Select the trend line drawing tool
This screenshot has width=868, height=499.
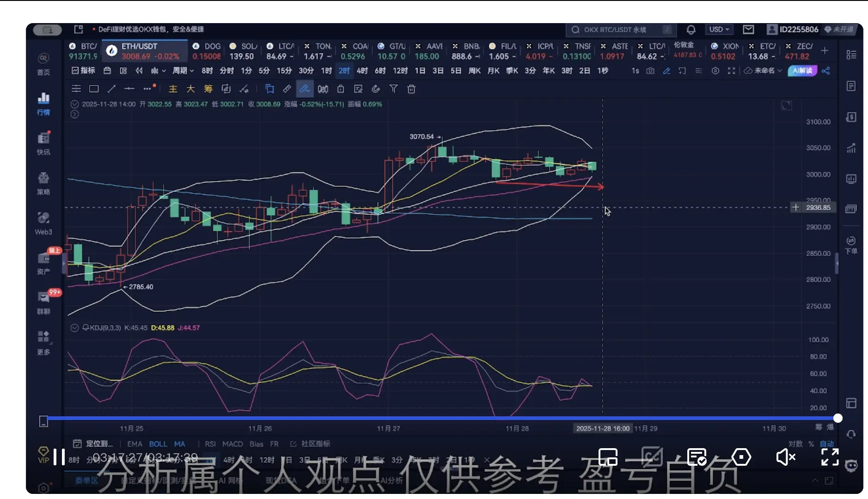[111, 89]
